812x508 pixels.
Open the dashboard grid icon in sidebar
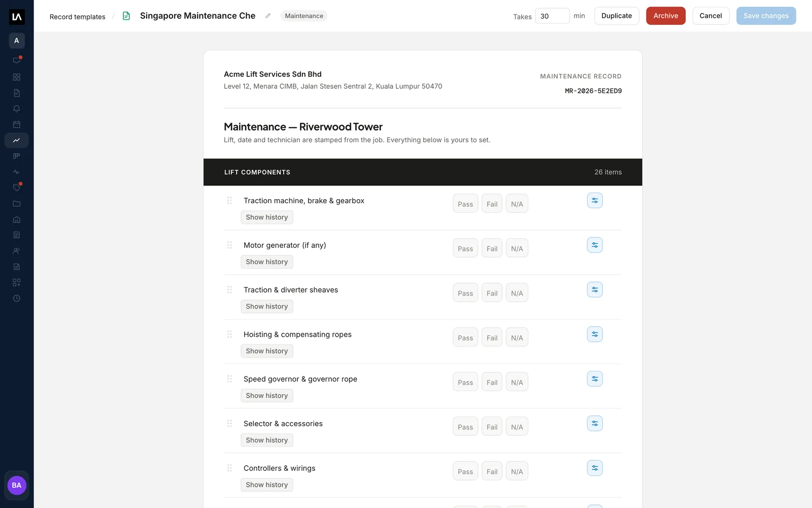17,77
